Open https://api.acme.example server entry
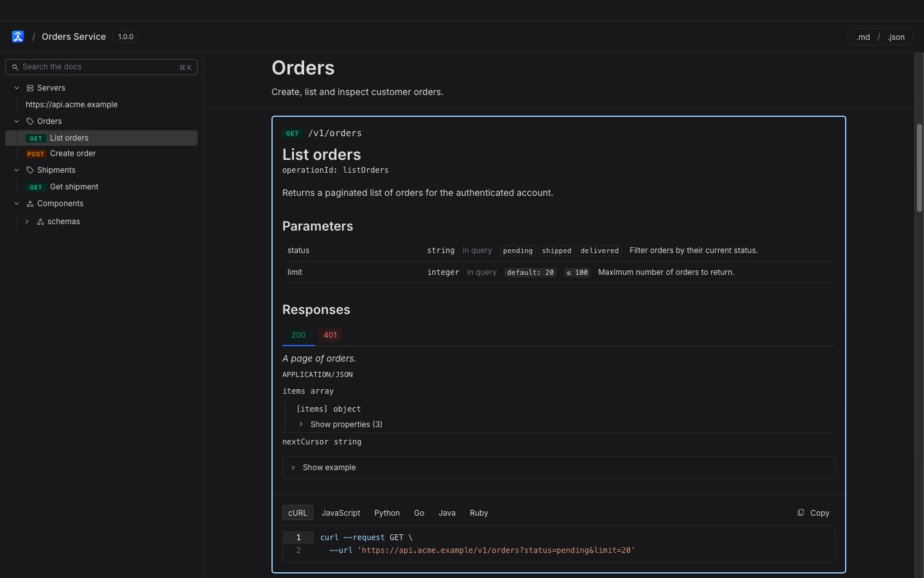This screenshot has height=578, width=924. [x=72, y=105]
